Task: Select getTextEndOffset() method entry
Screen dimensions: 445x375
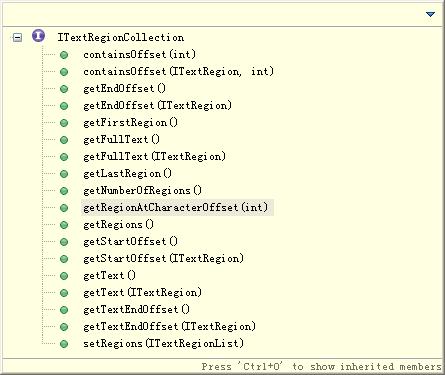Action: coord(136,309)
